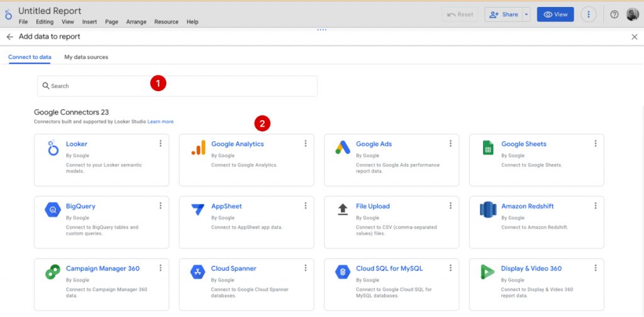Select the Google Analytics connector icon
Viewport: 644px width, 317px height.
(x=198, y=148)
